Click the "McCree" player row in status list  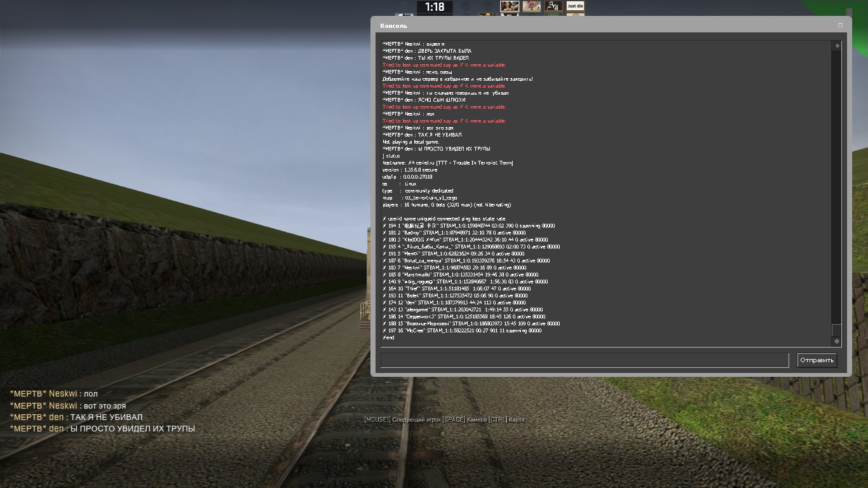coord(462,330)
